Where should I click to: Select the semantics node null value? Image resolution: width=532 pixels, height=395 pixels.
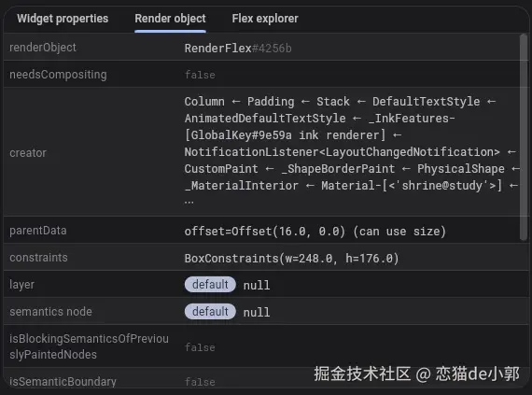(x=257, y=312)
